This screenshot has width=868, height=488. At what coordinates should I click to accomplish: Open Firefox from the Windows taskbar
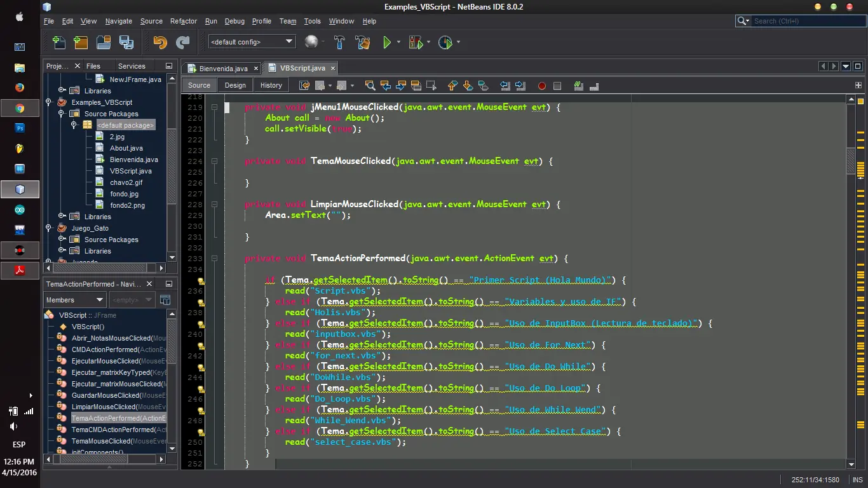20,88
